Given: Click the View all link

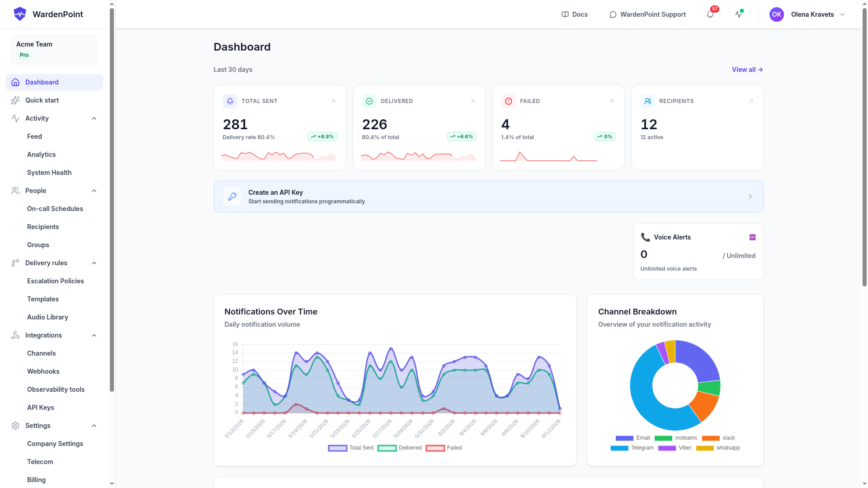Looking at the screenshot, I should [x=747, y=70].
